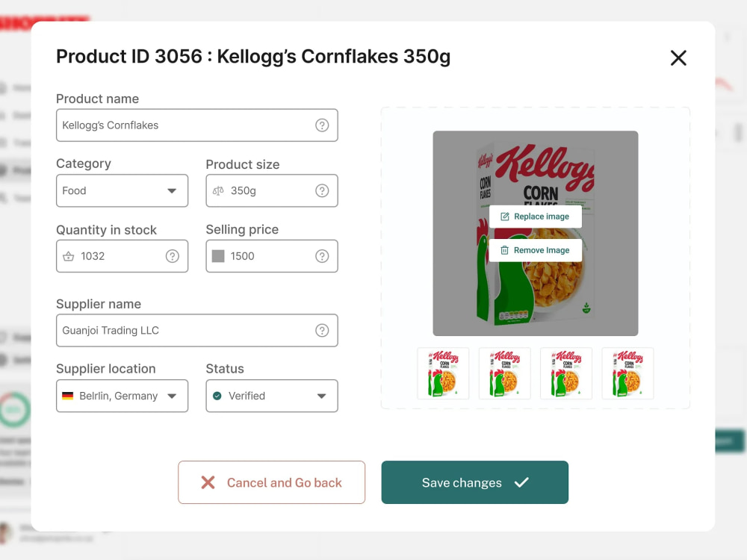The width and height of the screenshot is (747, 560).
Task: Open the Category dropdown showing Food
Action: click(x=122, y=190)
